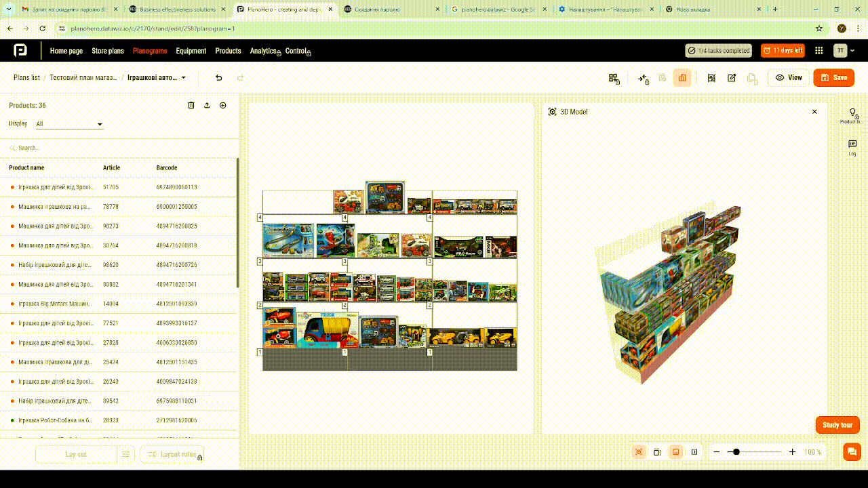
Task: Open the TT user account menu
Action: coord(841,51)
